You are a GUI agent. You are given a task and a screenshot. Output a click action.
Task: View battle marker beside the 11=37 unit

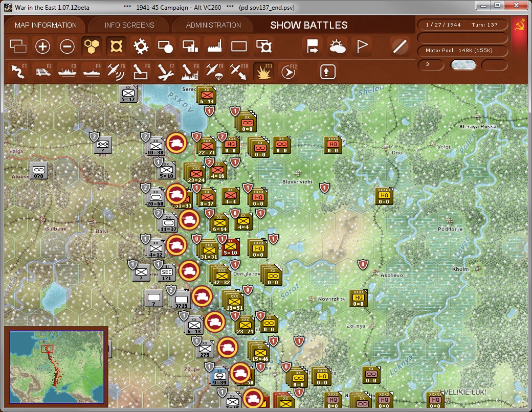click(189, 220)
